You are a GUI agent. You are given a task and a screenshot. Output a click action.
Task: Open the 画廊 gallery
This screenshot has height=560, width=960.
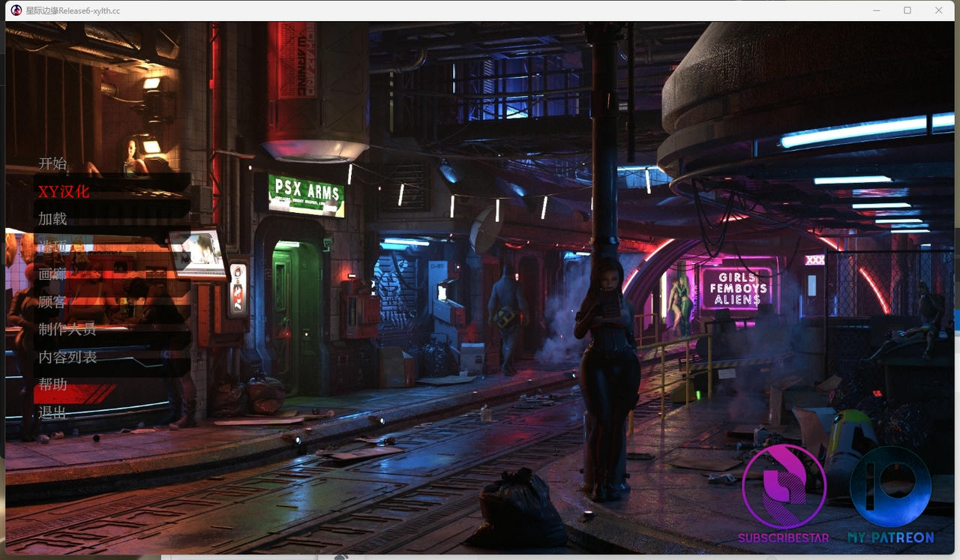pos(52,274)
